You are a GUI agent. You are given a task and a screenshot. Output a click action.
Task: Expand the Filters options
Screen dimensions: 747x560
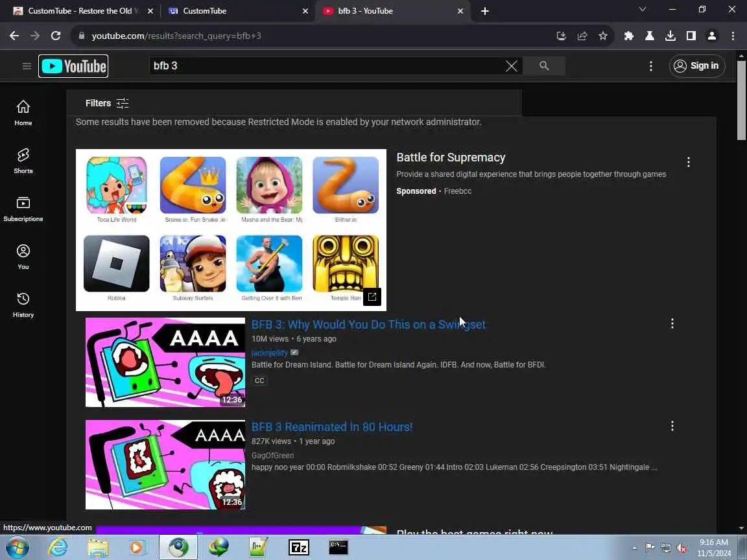[x=107, y=103]
